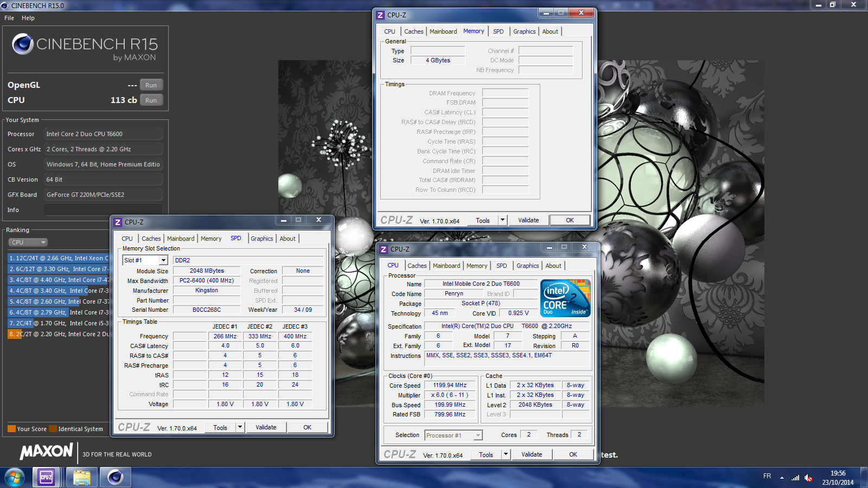Click Validate in SPD CPU-Z window
The height and width of the screenshot is (488, 868).
point(266,427)
